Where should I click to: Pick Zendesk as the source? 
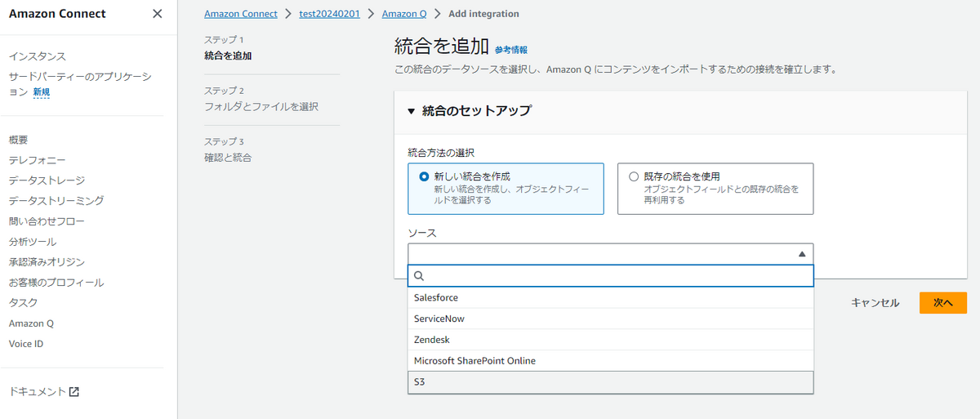tap(432, 340)
